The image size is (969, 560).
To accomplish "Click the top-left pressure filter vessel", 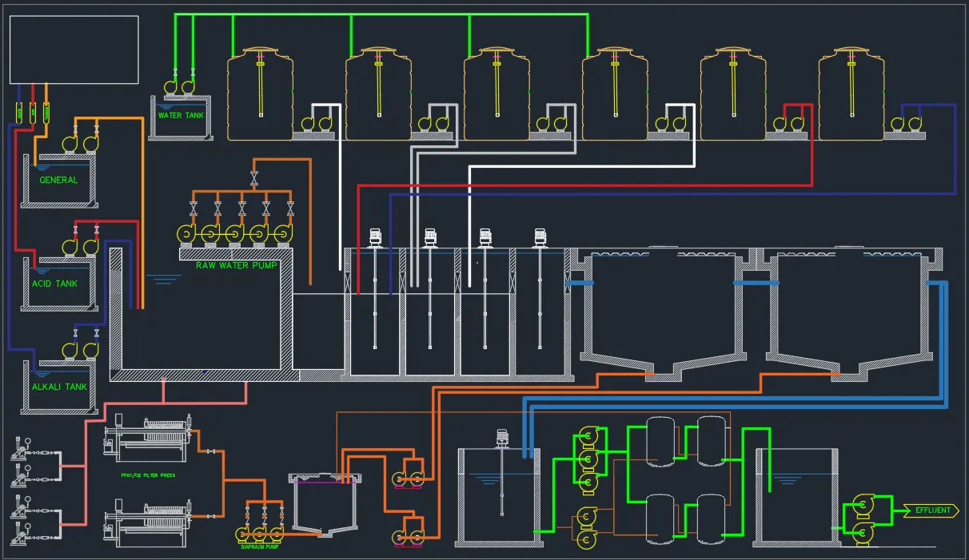I will pyautogui.click(x=660, y=440).
